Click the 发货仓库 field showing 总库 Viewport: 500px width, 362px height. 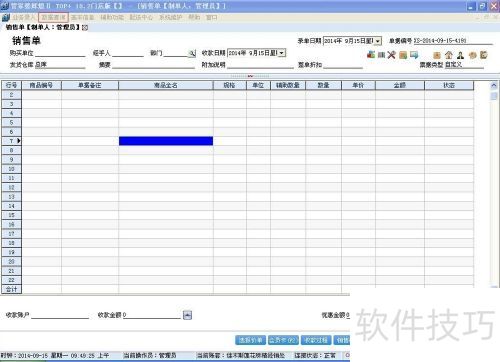coord(60,65)
